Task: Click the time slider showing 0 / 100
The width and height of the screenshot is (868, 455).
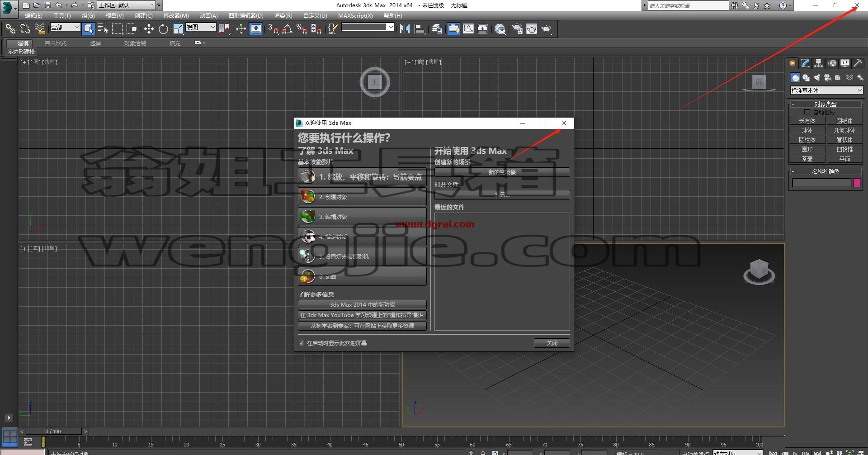Action: [53, 431]
